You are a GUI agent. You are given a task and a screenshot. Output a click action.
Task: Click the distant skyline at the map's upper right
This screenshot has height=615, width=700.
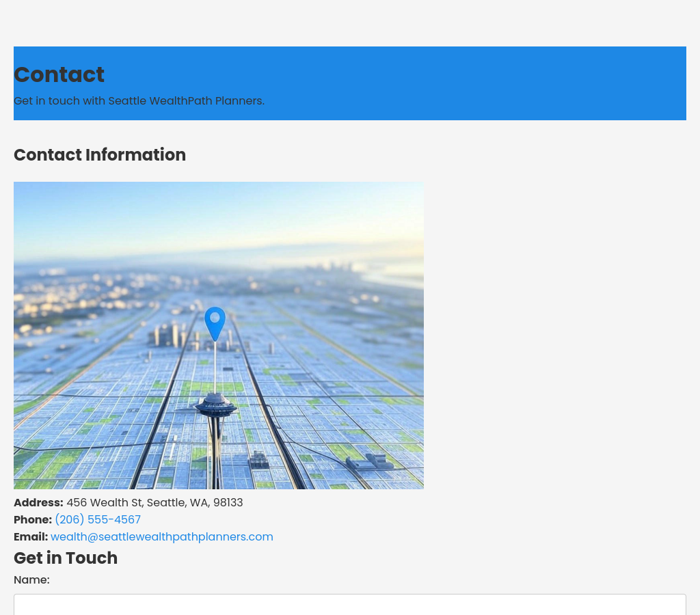(x=335, y=266)
